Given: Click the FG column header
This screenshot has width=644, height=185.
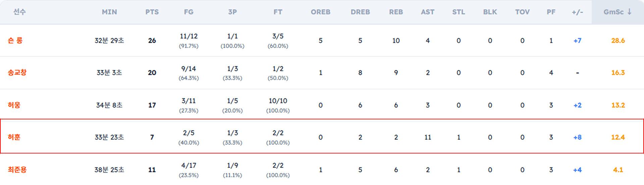Looking at the screenshot, I should 189,12.
